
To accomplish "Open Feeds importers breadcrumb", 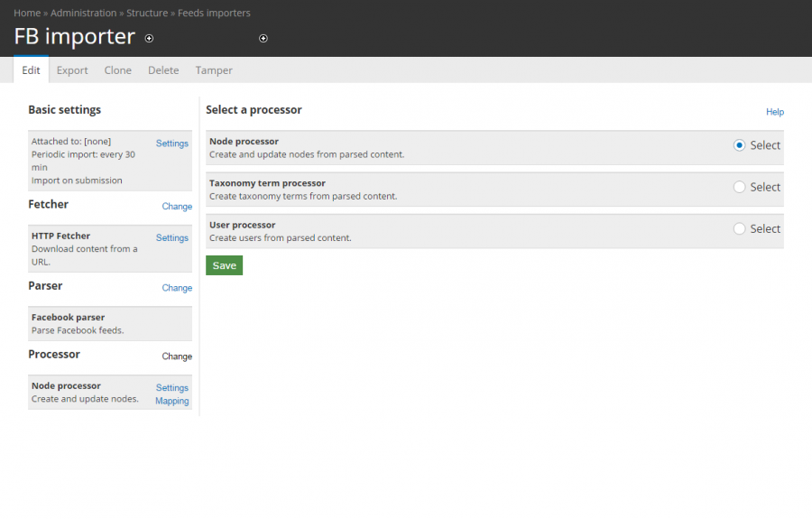I will click(214, 13).
